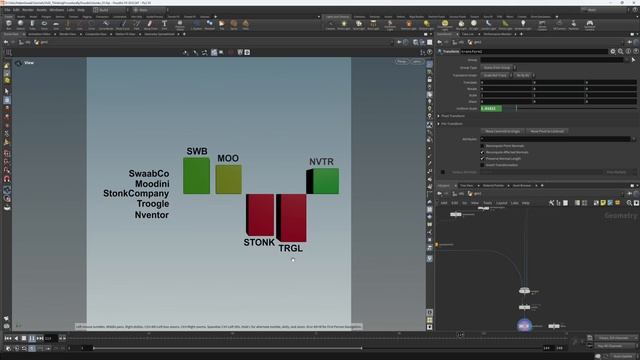
Task: Open the File menu
Action: (x=8, y=10)
